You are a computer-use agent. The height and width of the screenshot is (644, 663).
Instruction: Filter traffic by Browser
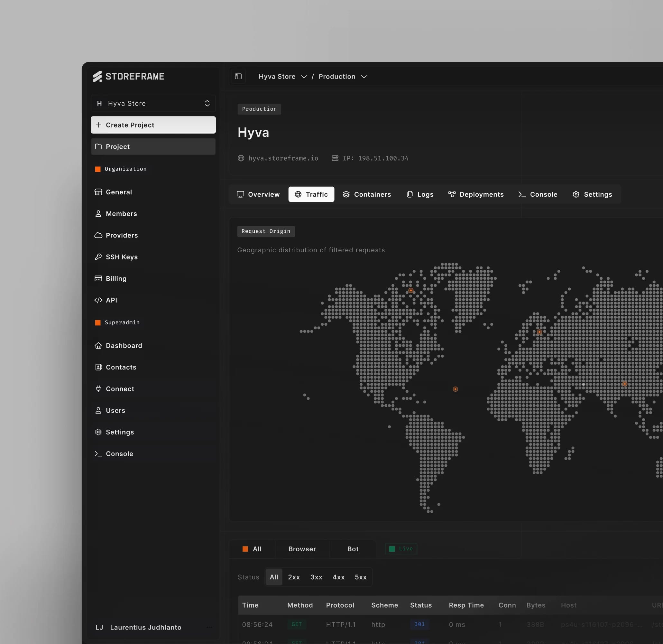pos(302,549)
